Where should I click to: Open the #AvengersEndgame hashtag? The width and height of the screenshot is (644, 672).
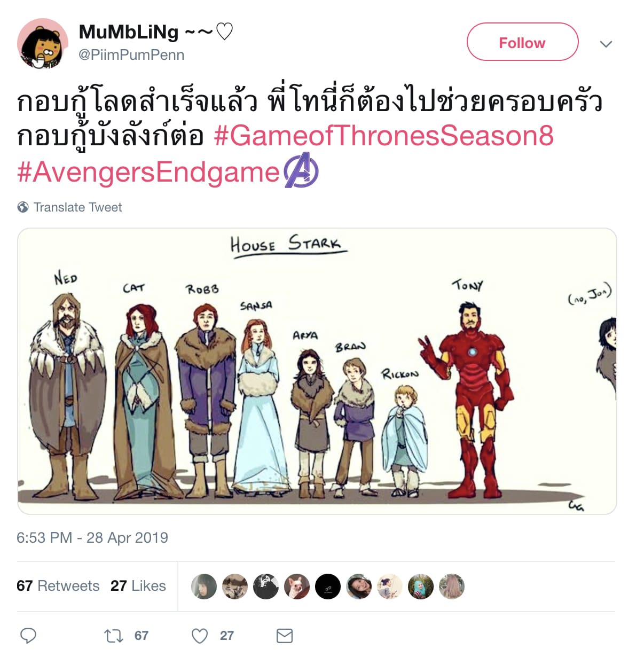coord(148,173)
